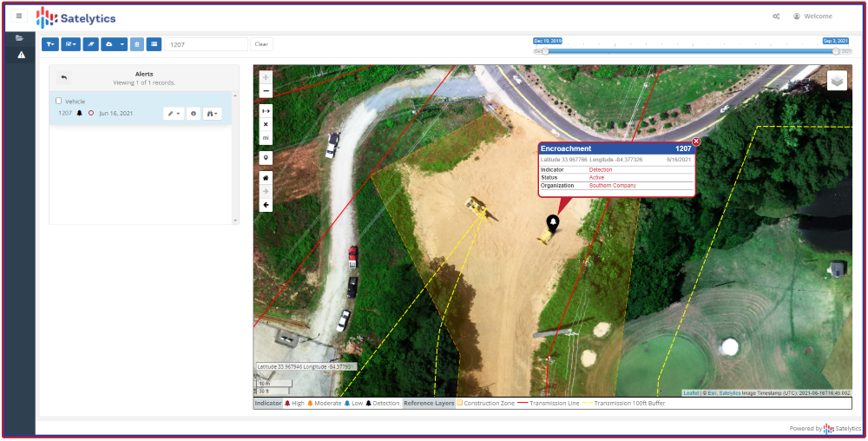
Task: Click the Sep 3, 2021 date slider handle
Action: coord(836,51)
